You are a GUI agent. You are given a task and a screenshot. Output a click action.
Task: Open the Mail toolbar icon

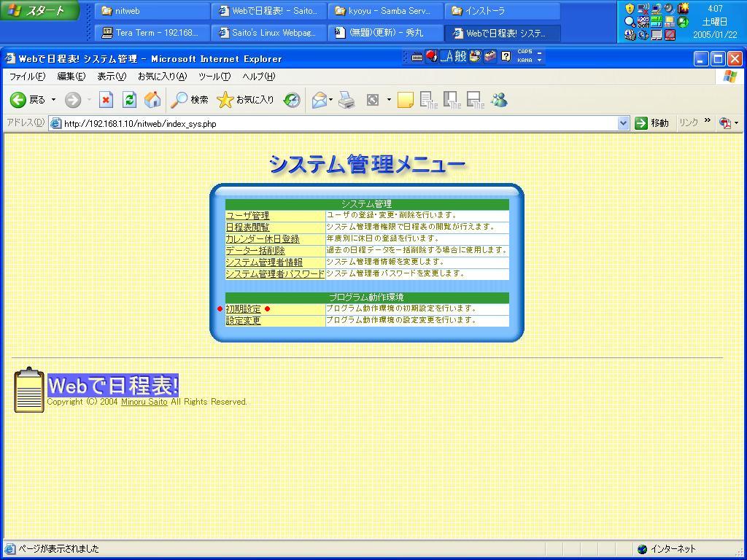pyautogui.click(x=319, y=101)
